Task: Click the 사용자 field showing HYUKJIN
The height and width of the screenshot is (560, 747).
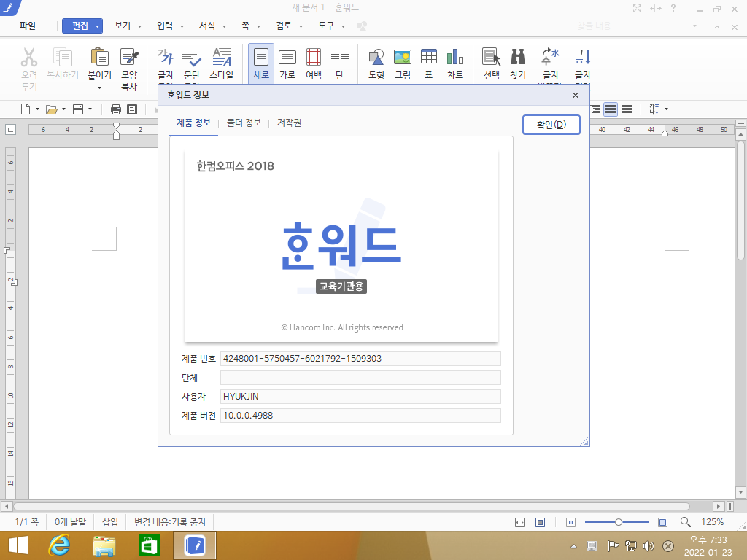Action: click(x=360, y=397)
